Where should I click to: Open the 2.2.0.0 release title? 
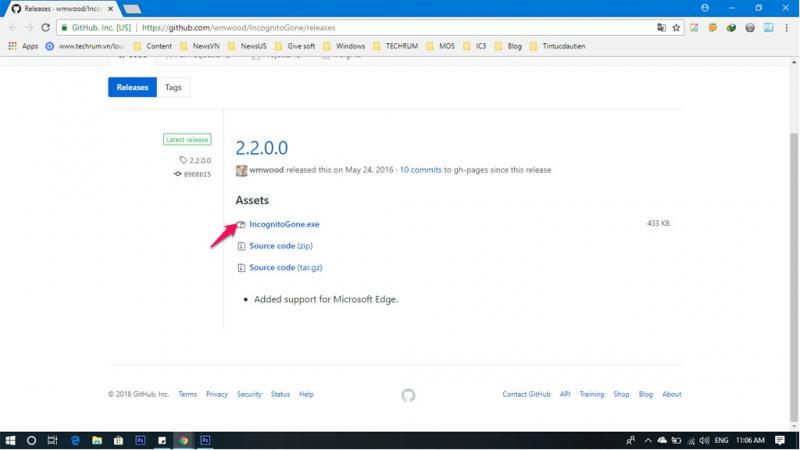tap(261, 148)
